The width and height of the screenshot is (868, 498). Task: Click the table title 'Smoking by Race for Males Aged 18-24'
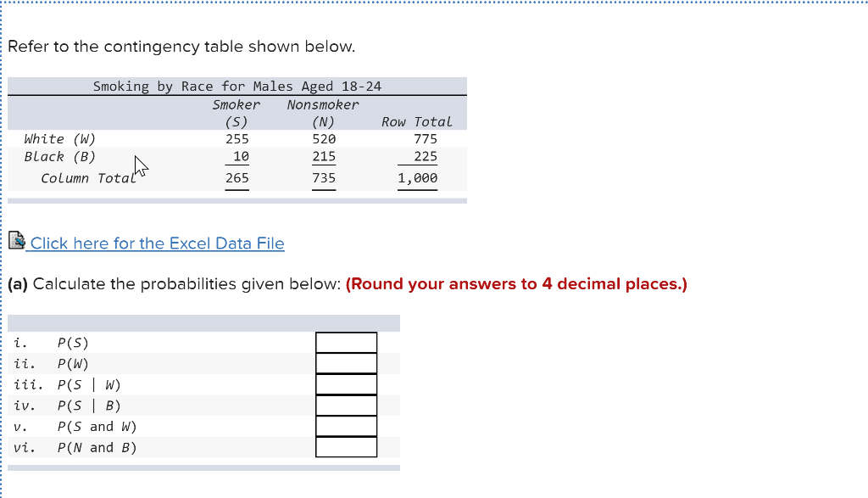(x=236, y=86)
